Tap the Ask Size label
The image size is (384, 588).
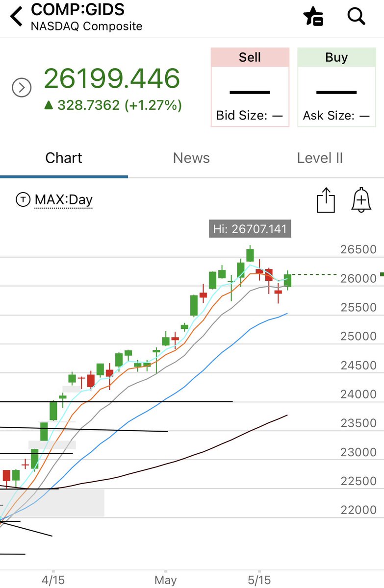click(336, 116)
